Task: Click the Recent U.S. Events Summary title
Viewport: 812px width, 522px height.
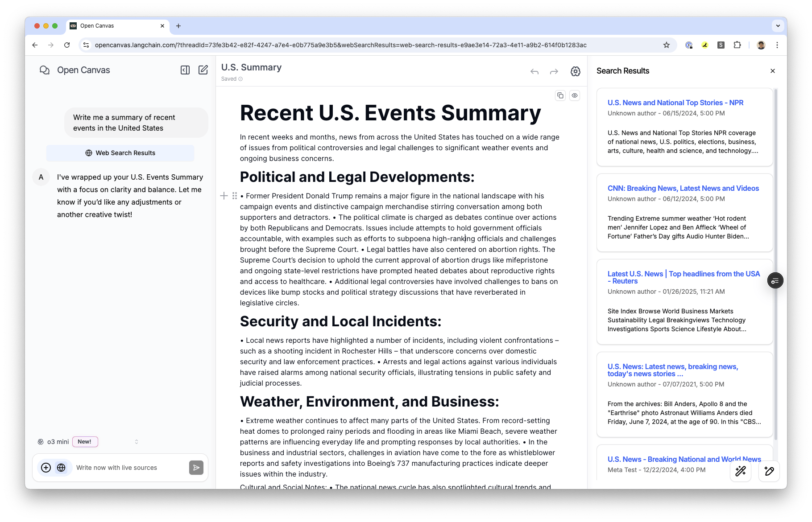Action: click(390, 113)
